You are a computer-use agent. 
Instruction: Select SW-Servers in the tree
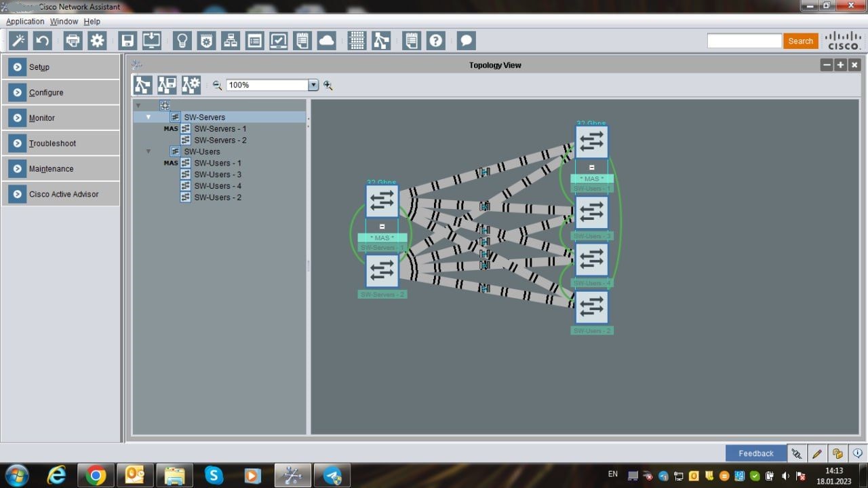pyautogui.click(x=204, y=117)
